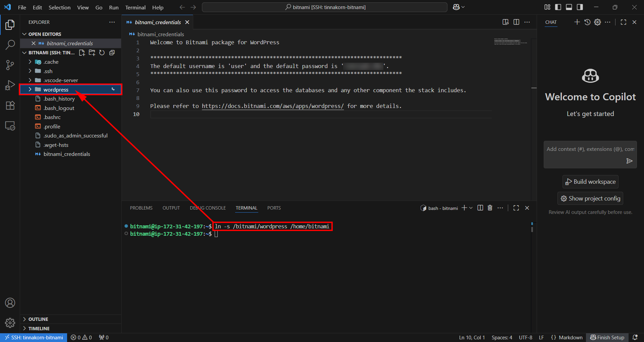Click the terminal scrollbar
Viewport: 644px width, 342px height.
[532, 229]
